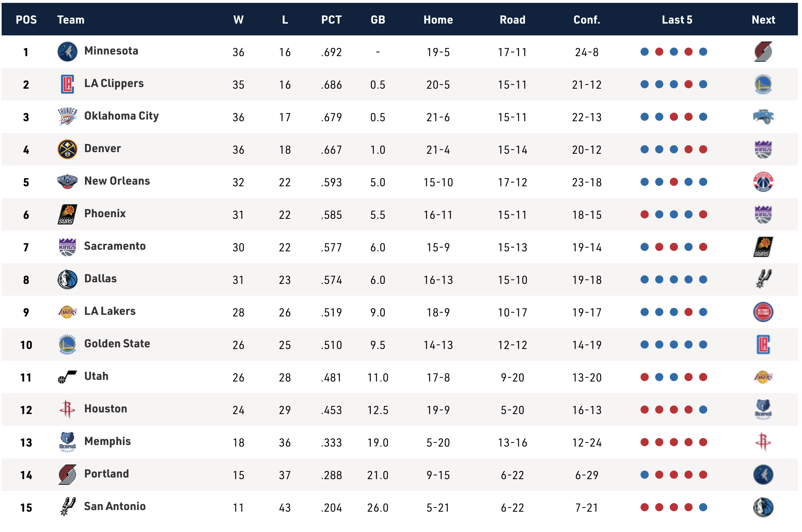Image resolution: width=802 pixels, height=532 pixels.
Task: Click Spurs logo in Dallas' Next column
Action: 763,279
